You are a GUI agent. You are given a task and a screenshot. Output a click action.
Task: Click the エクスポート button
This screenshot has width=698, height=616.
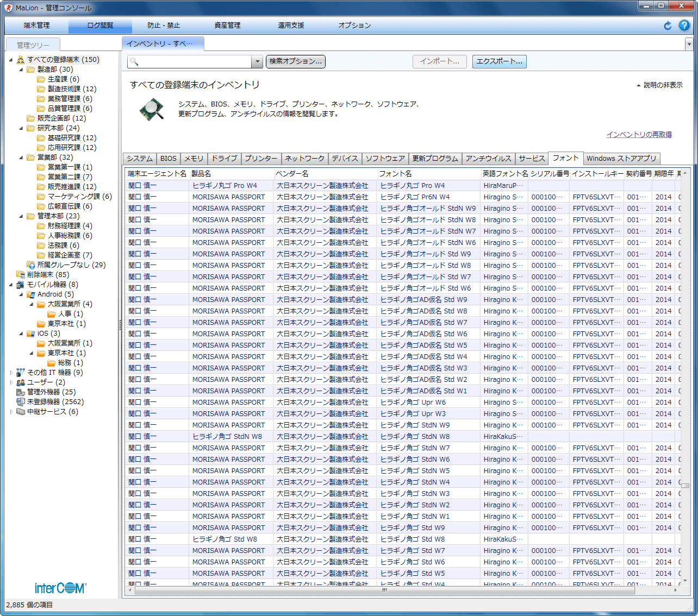pyautogui.click(x=499, y=61)
